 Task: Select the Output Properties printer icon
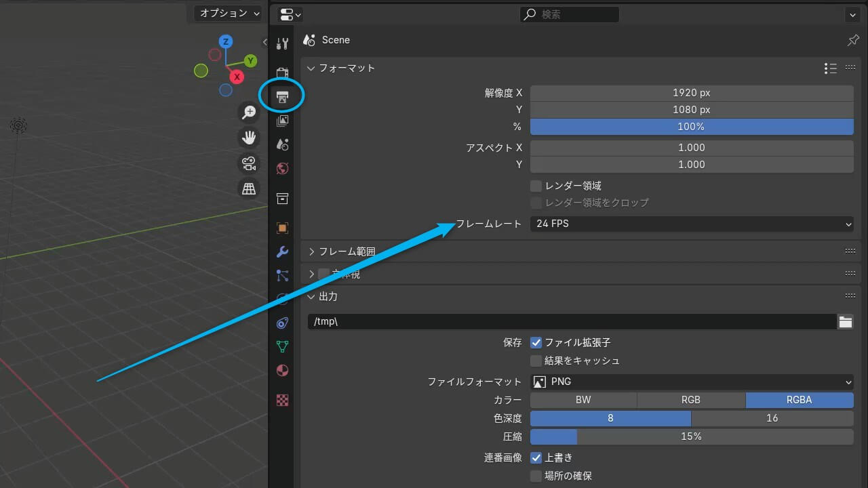point(281,96)
